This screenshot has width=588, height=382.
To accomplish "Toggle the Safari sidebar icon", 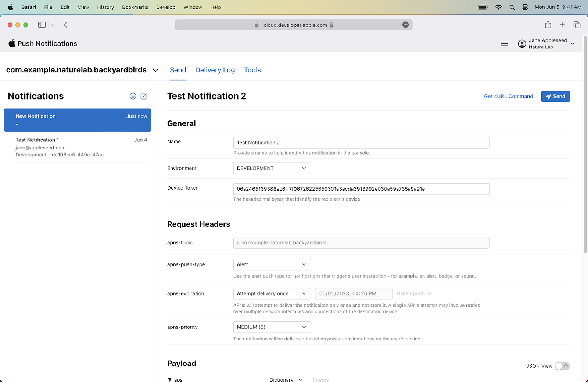I will pos(42,25).
